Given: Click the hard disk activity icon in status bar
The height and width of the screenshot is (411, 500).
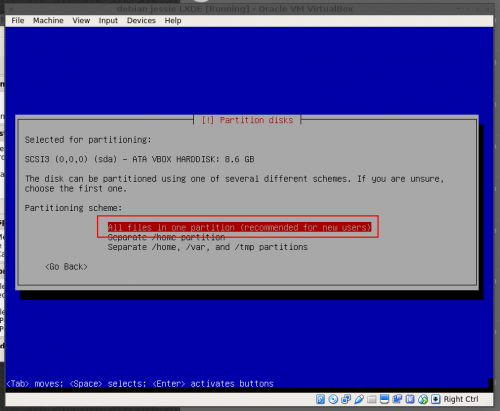Looking at the screenshot, I should click(x=320, y=399).
